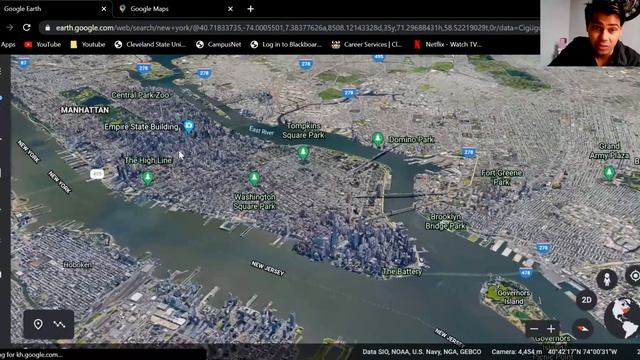Open Street View with the pegman icon
The height and width of the screenshot is (360, 640).
(x=607, y=279)
